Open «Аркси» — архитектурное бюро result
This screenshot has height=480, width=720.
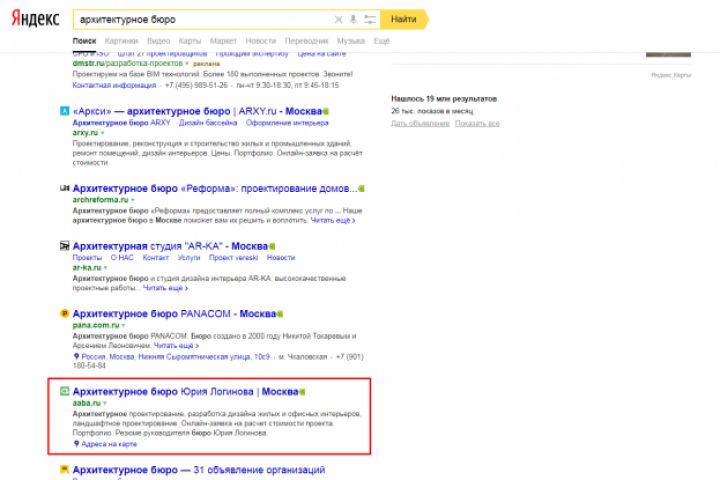pos(197,111)
